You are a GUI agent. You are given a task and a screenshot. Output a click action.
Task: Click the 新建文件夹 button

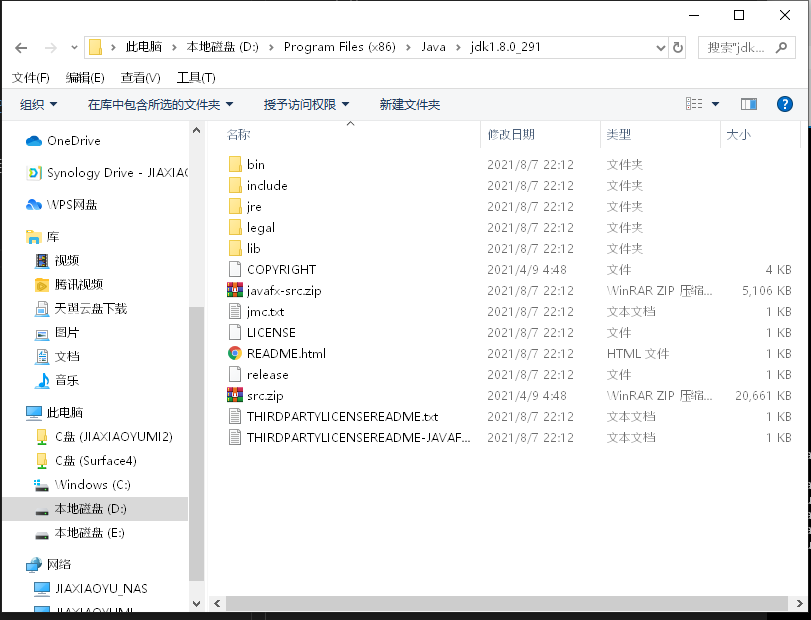point(410,104)
